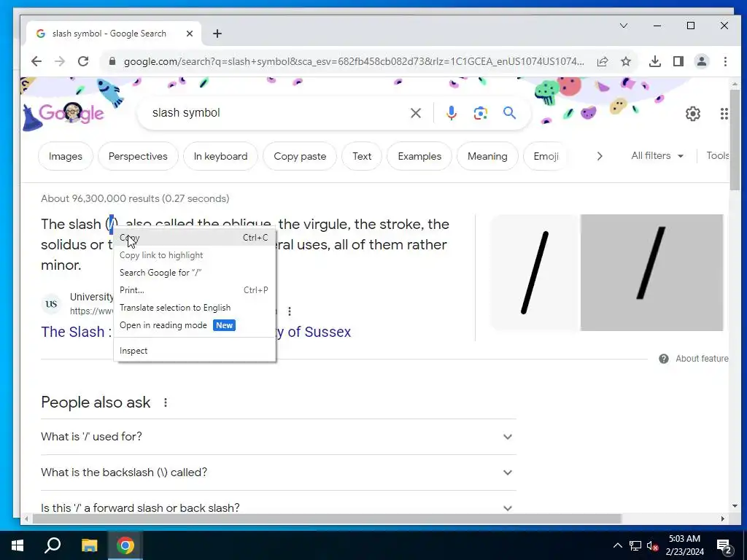Expand "What is '/' used for?"

coord(278,437)
